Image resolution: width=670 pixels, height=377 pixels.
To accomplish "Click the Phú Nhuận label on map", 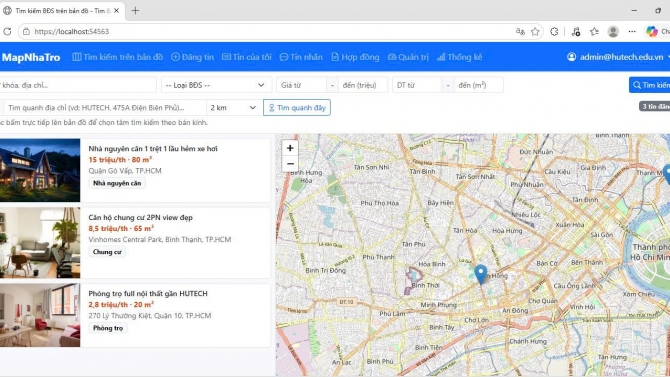I will [x=527, y=185].
